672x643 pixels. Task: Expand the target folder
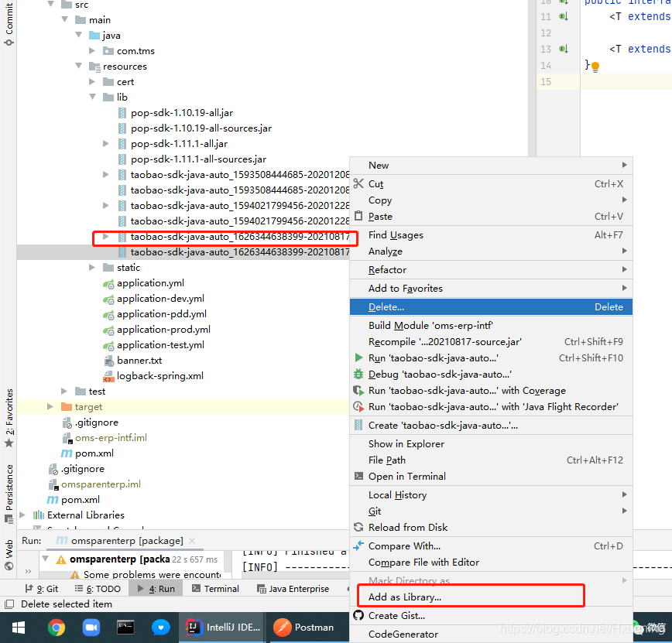(x=50, y=406)
